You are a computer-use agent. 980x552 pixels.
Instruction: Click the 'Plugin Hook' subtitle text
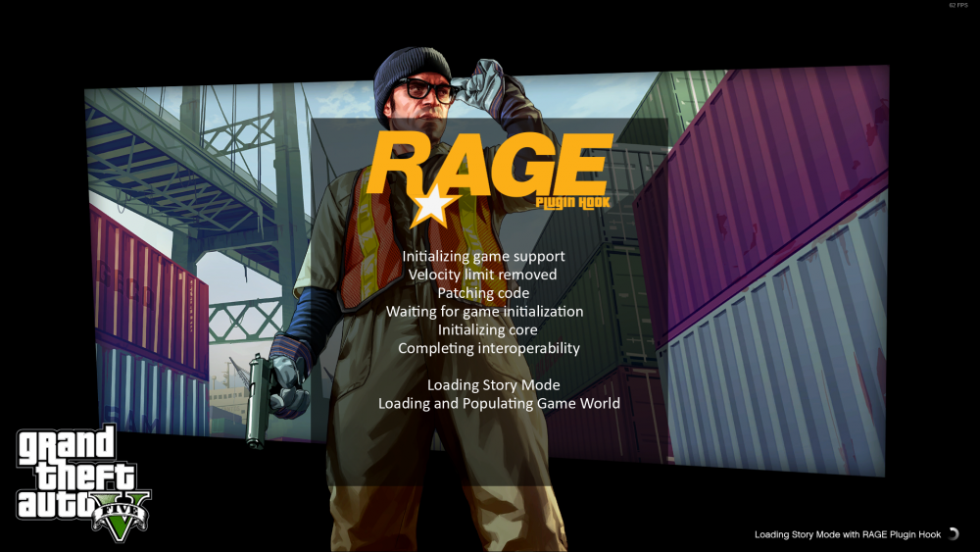pos(572,202)
